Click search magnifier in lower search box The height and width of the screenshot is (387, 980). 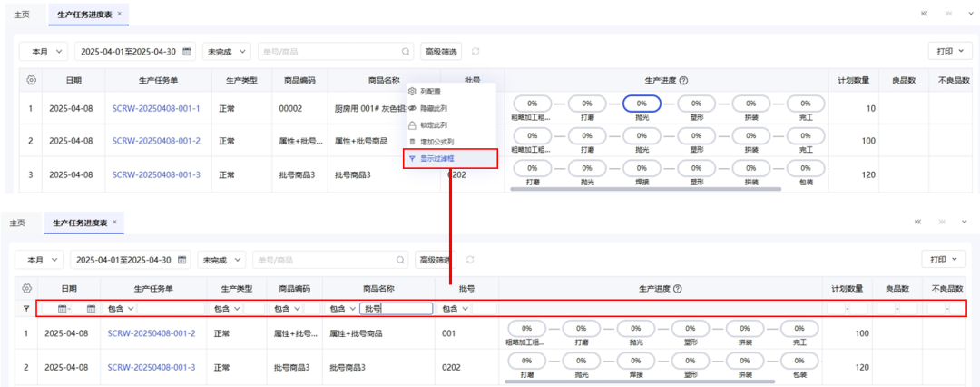coord(401,259)
